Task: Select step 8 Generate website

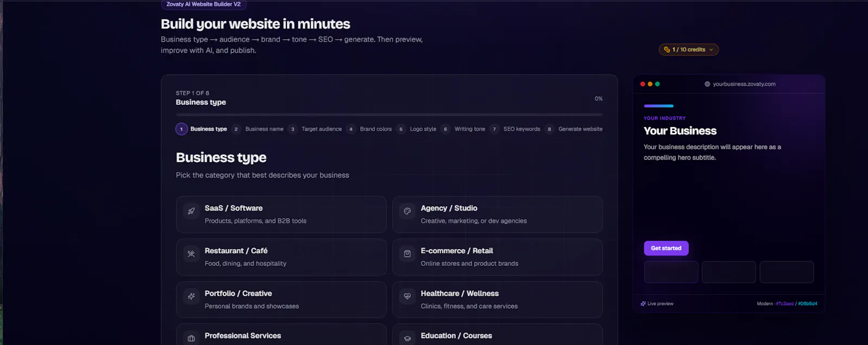Action: (574, 129)
